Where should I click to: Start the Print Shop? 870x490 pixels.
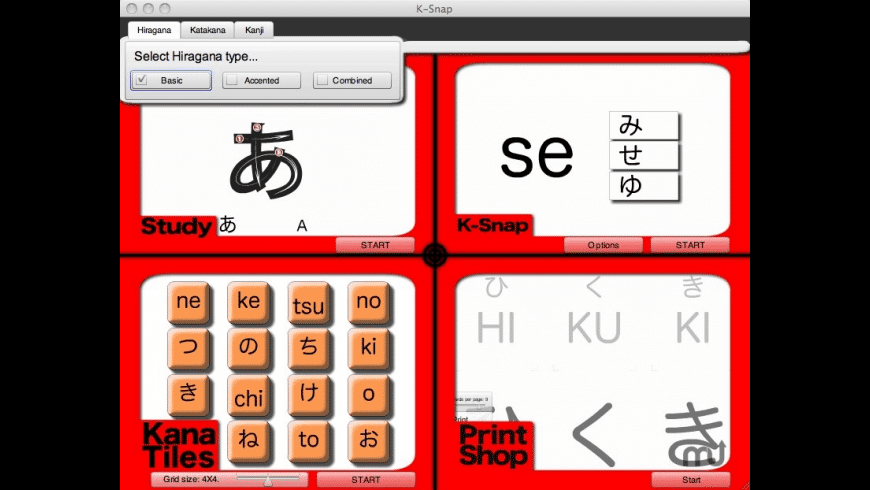coord(691,479)
